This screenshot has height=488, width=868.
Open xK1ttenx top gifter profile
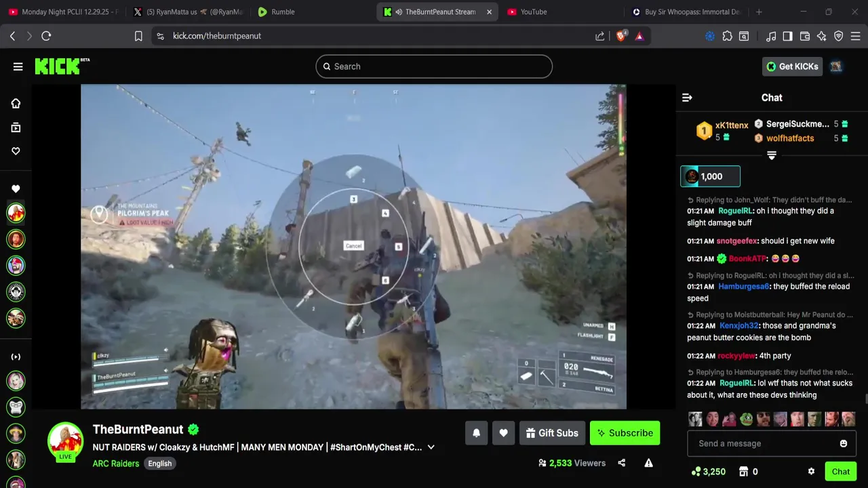[732, 125]
